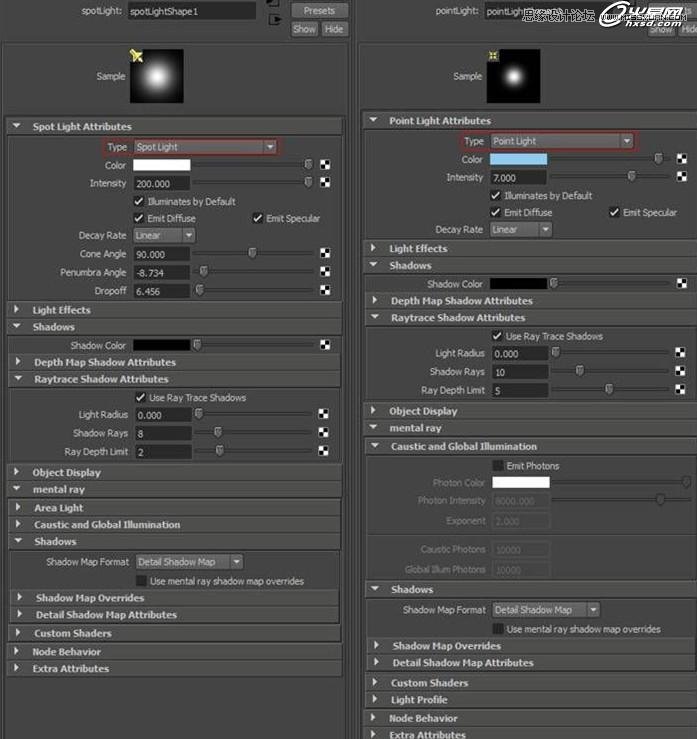This screenshot has width=697, height=739.
Task: Click map button beside point light Ray Depth Limit
Action: (679, 390)
